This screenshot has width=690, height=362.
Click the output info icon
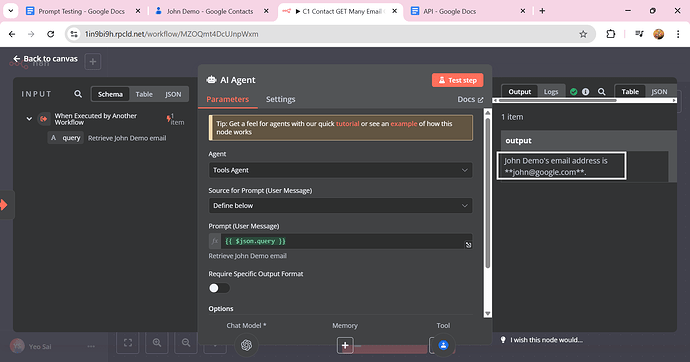click(x=585, y=91)
